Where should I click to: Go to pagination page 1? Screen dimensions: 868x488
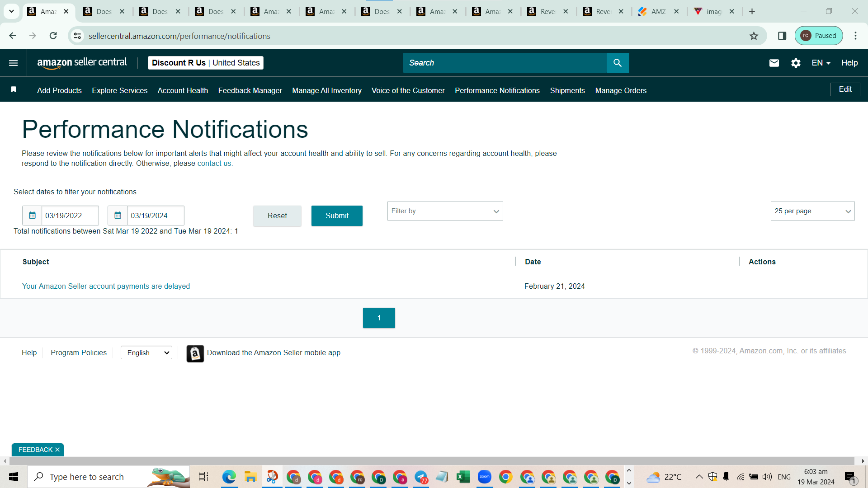click(379, 318)
